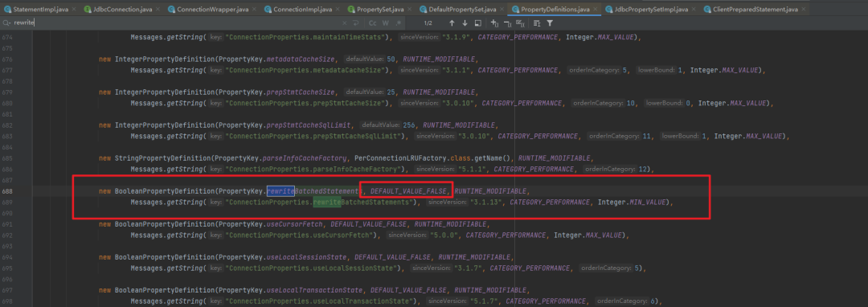Open search results in Find window
The width and height of the screenshot is (868, 307).
coord(477,23)
